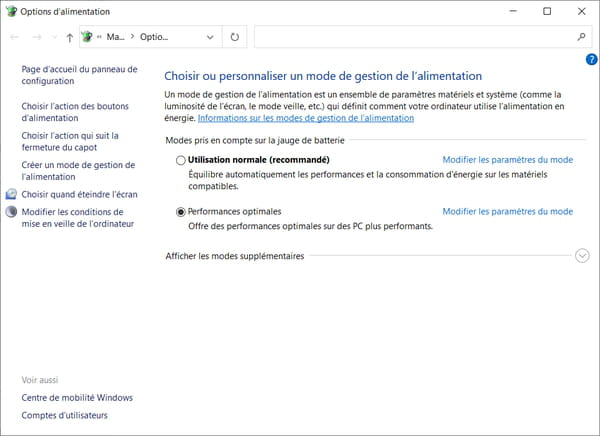Maximize the Options d'alimentation window
Image resolution: width=600 pixels, height=436 pixels.
pyautogui.click(x=547, y=11)
